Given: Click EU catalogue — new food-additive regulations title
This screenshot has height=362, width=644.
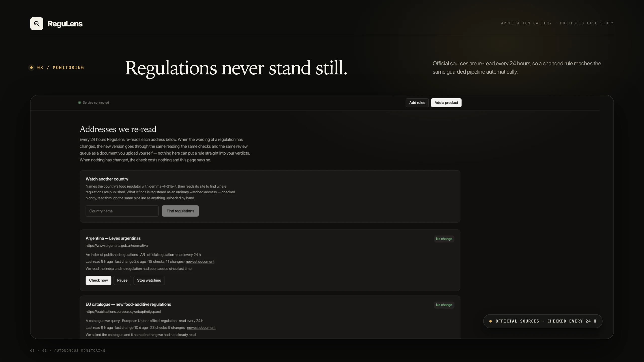Looking at the screenshot, I should [x=128, y=304].
